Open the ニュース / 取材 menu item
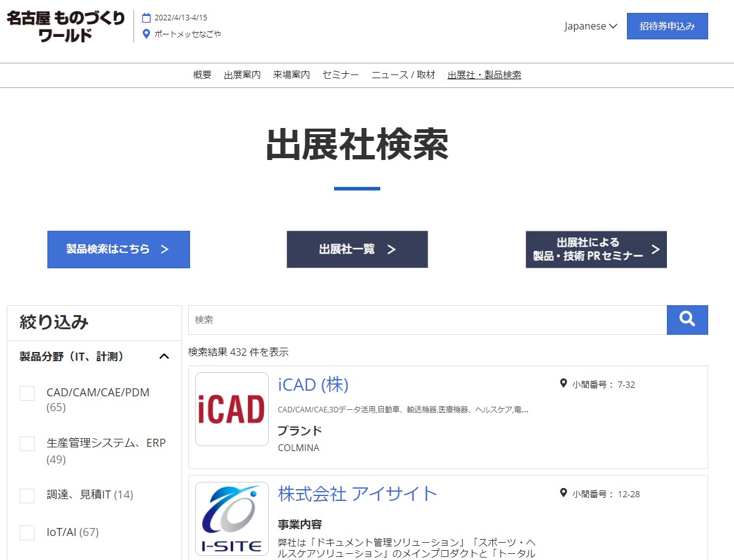 click(x=403, y=75)
